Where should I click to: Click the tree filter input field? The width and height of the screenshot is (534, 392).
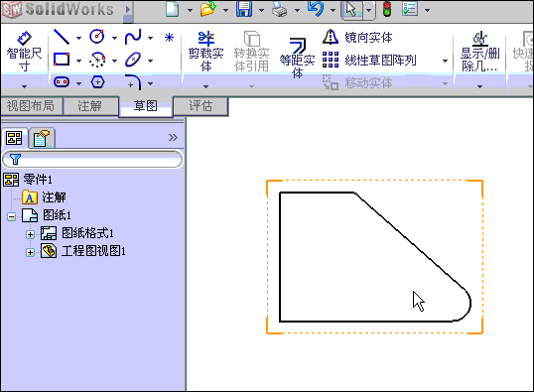click(x=92, y=159)
